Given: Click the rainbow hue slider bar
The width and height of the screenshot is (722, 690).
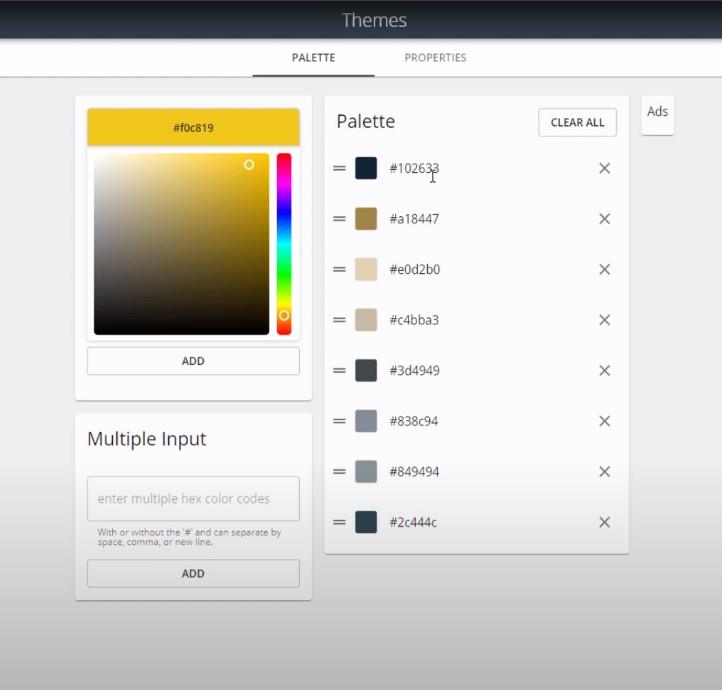Looking at the screenshot, I should [x=284, y=244].
